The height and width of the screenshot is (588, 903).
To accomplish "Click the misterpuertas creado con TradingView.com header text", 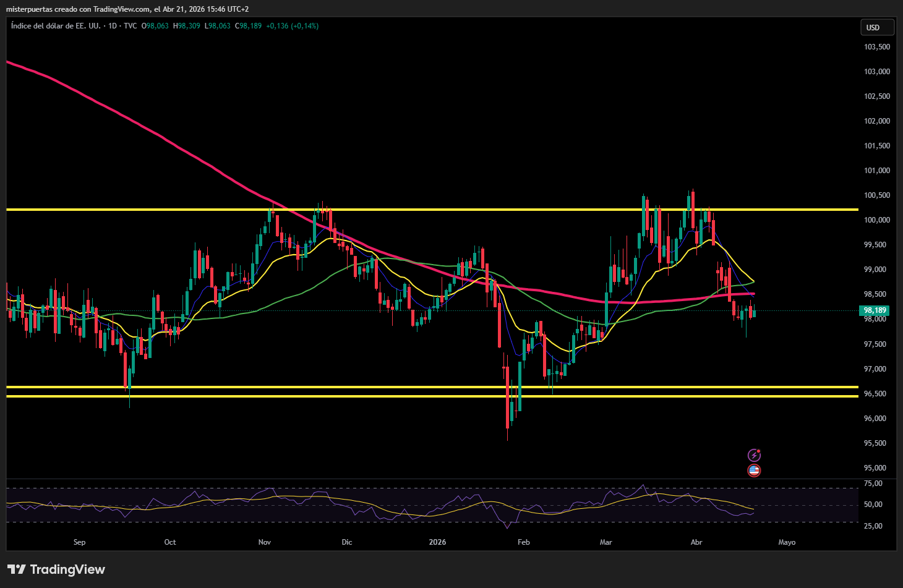I will click(127, 9).
